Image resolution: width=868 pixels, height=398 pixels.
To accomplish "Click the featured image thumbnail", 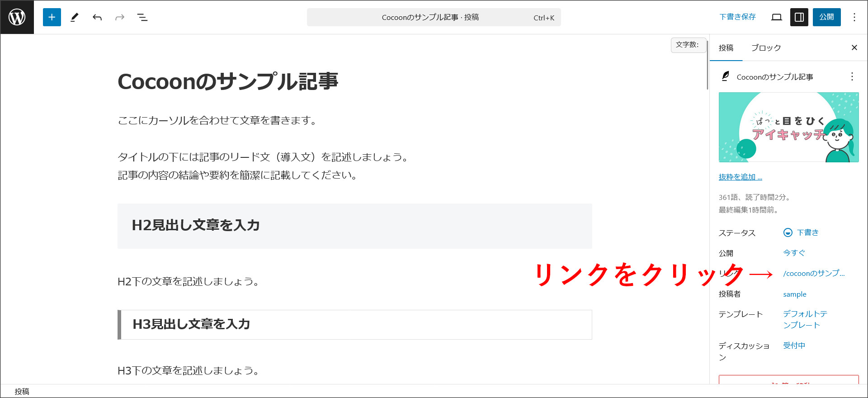I will click(789, 127).
